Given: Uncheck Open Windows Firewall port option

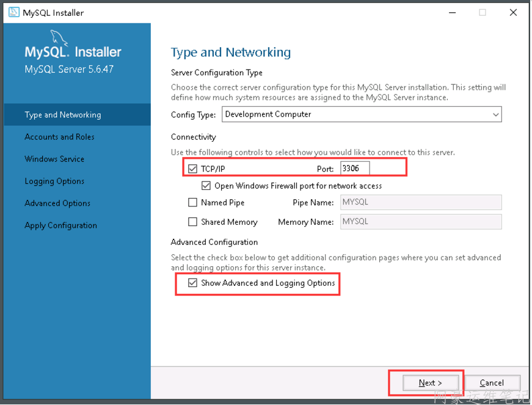Looking at the screenshot, I should (x=206, y=186).
